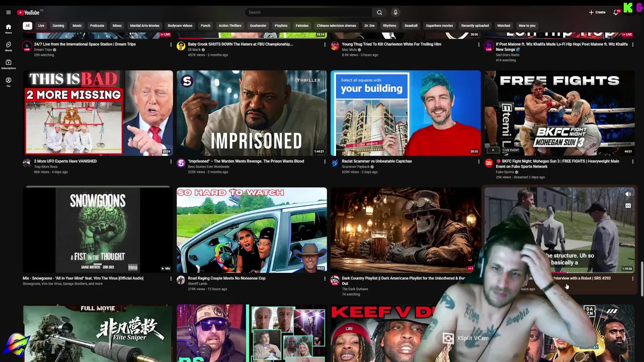Open the You section in sidebar
The image size is (644, 362).
[8, 82]
